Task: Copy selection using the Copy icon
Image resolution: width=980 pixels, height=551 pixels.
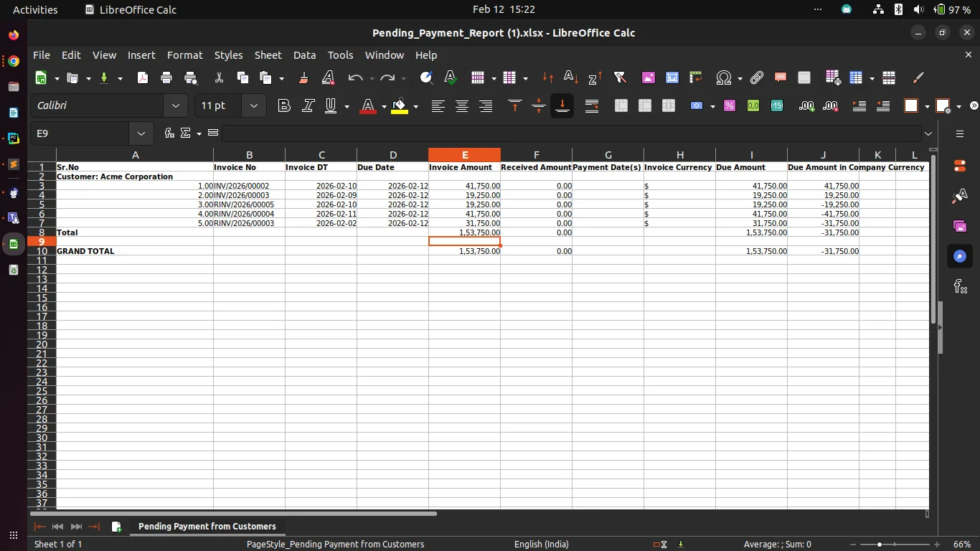Action: tap(242, 78)
